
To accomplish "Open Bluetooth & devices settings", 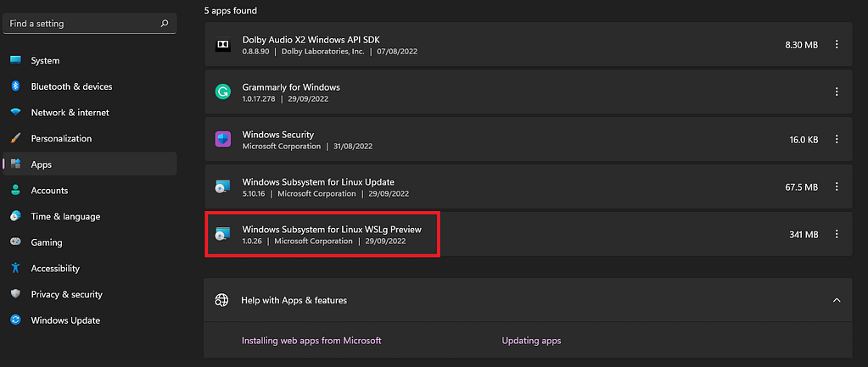I will click(x=90, y=86).
